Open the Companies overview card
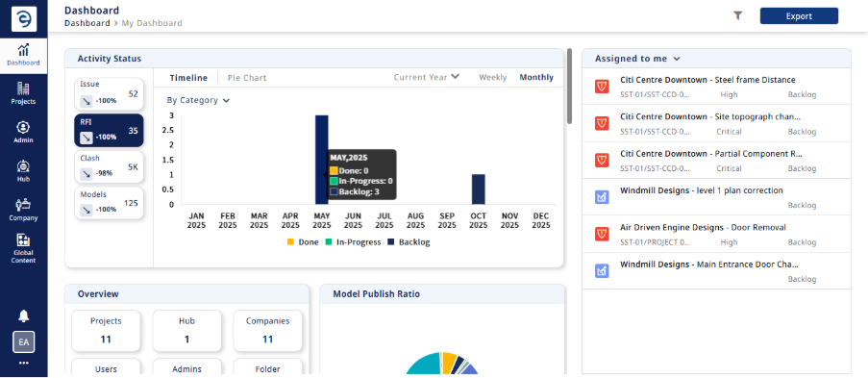The width and height of the screenshot is (868, 378). coord(267,331)
